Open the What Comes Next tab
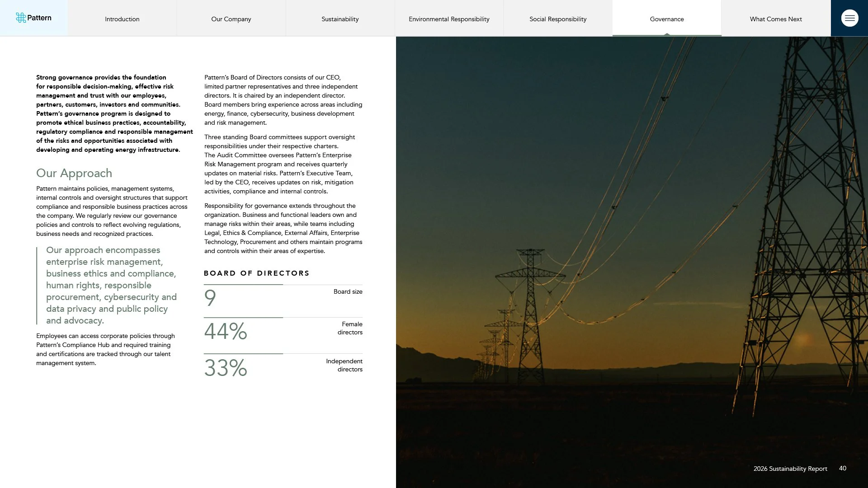Viewport: 868px width, 488px height. click(776, 19)
